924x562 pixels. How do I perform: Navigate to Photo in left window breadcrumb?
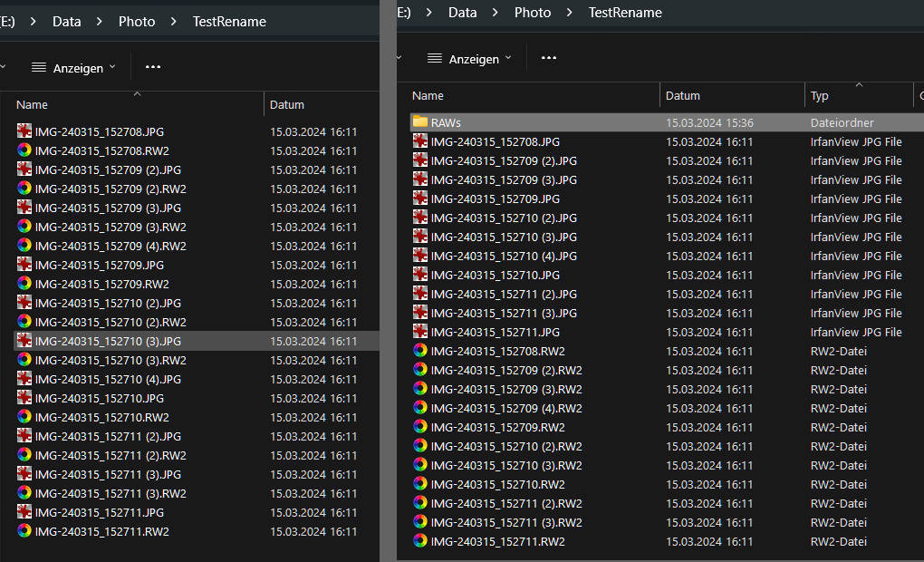[x=137, y=22]
